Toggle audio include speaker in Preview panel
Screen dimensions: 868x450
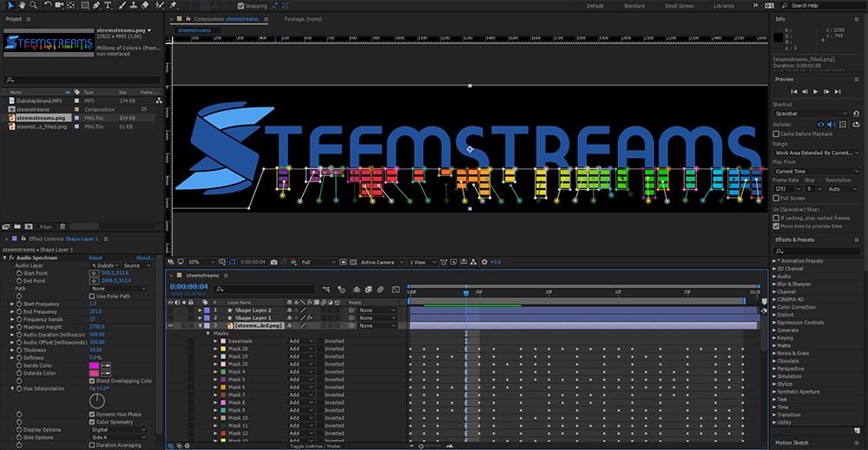pos(832,124)
